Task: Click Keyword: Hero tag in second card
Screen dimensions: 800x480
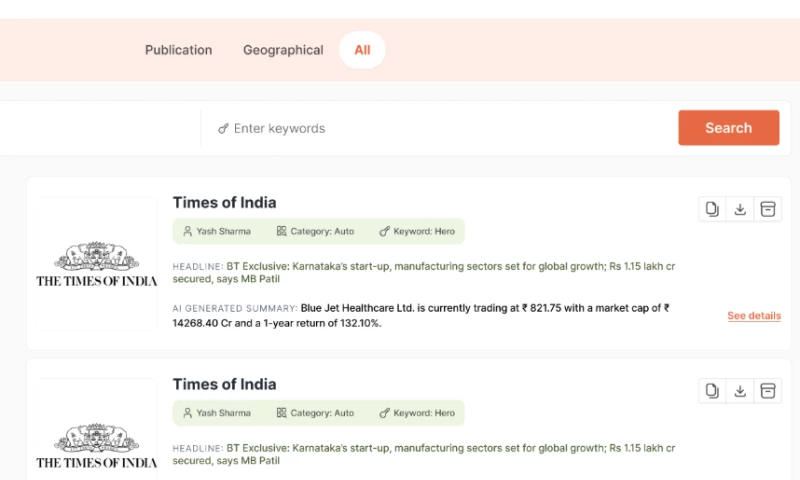Action: pos(417,413)
